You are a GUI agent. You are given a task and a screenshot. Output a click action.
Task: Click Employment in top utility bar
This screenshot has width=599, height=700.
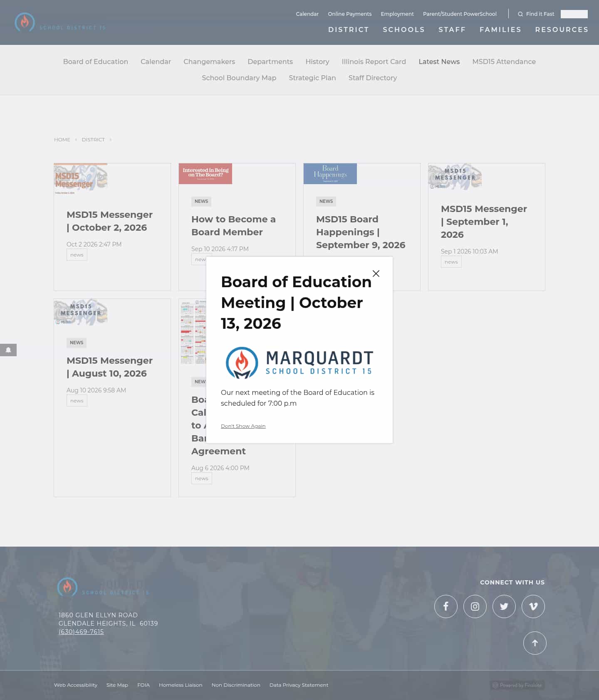[x=397, y=14]
